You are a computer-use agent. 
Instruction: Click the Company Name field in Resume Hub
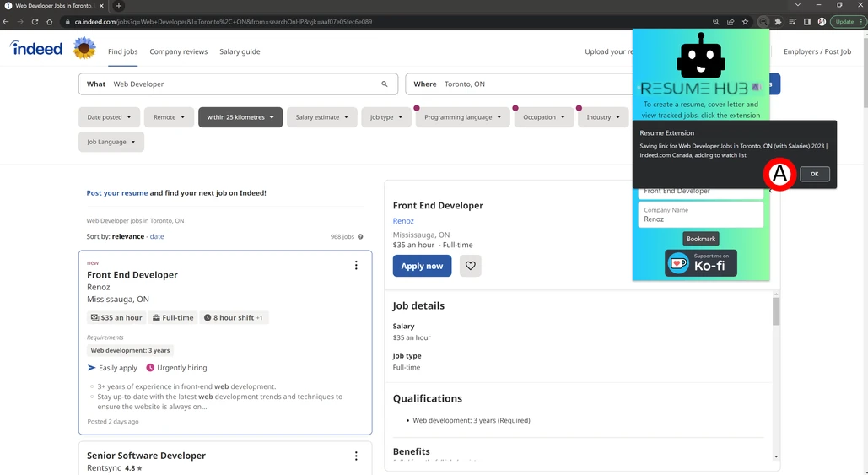701,215
